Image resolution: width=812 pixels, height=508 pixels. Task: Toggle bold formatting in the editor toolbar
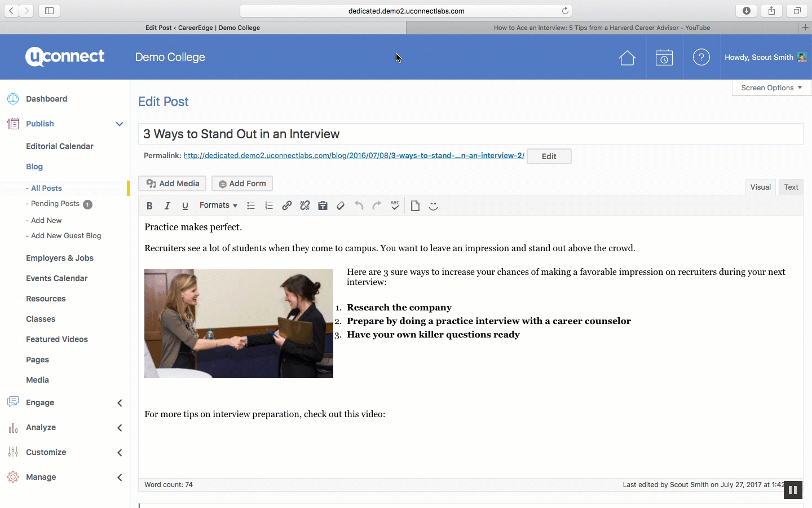149,206
